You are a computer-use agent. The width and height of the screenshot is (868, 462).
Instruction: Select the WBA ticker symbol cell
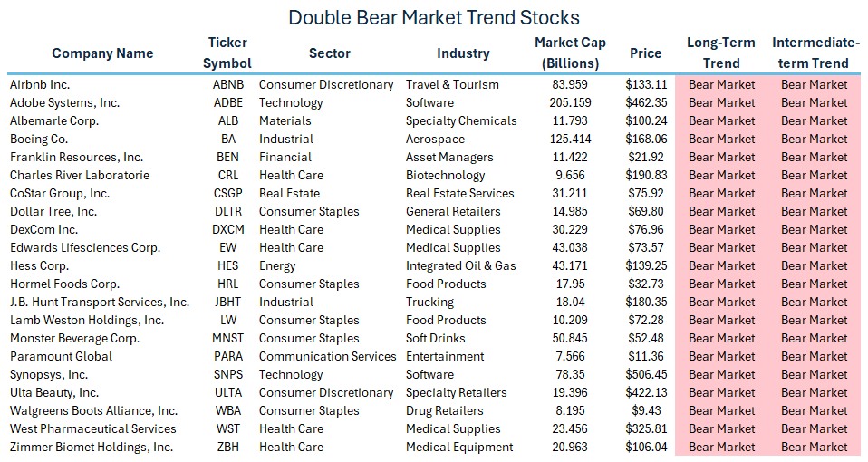tap(227, 410)
